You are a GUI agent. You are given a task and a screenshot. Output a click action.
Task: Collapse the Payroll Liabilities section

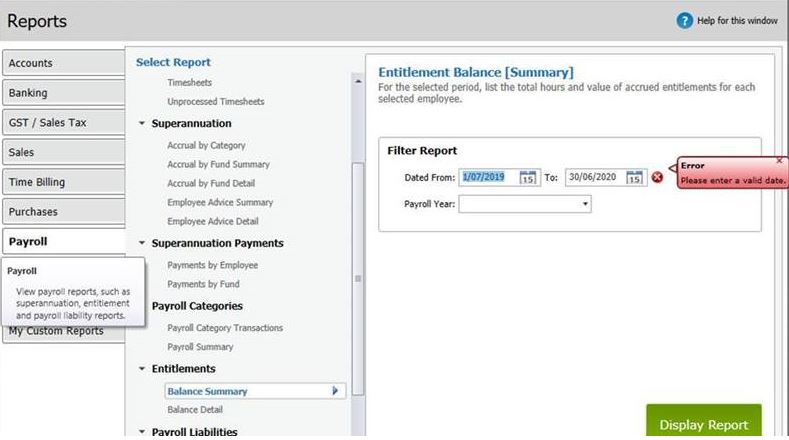tap(142, 432)
